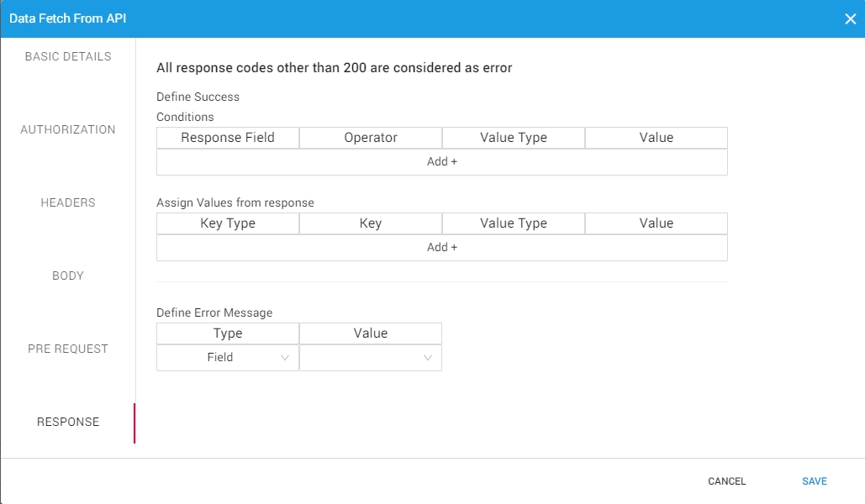The width and height of the screenshot is (865, 504).
Task: Add a new row under Conditions
Action: click(442, 161)
